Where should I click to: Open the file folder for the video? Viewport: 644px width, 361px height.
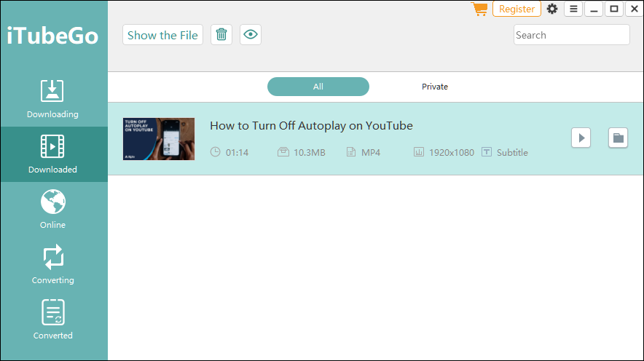[x=618, y=138]
